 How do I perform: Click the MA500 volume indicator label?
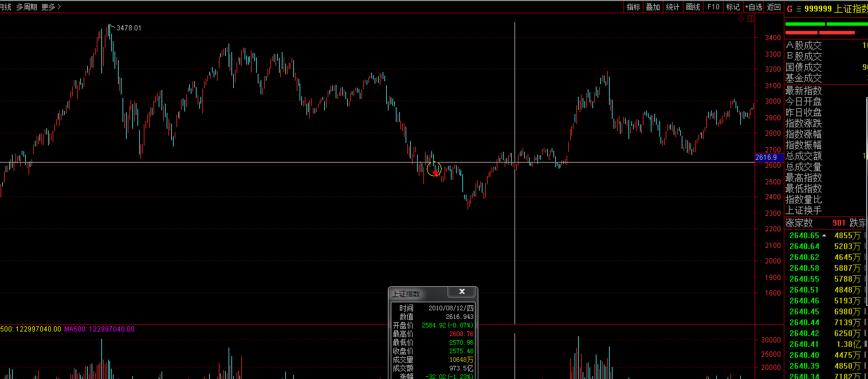click(99, 329)
